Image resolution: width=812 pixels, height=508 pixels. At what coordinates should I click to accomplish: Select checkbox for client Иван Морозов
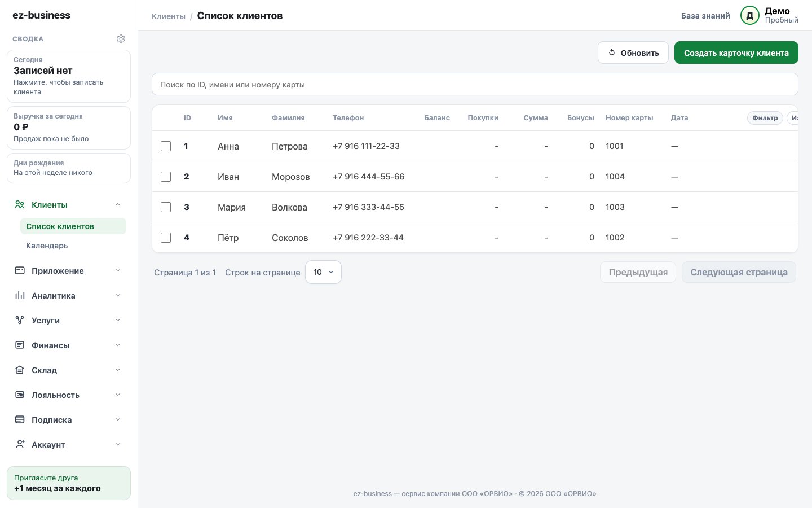pyautogui.click(x=166, y=177)
